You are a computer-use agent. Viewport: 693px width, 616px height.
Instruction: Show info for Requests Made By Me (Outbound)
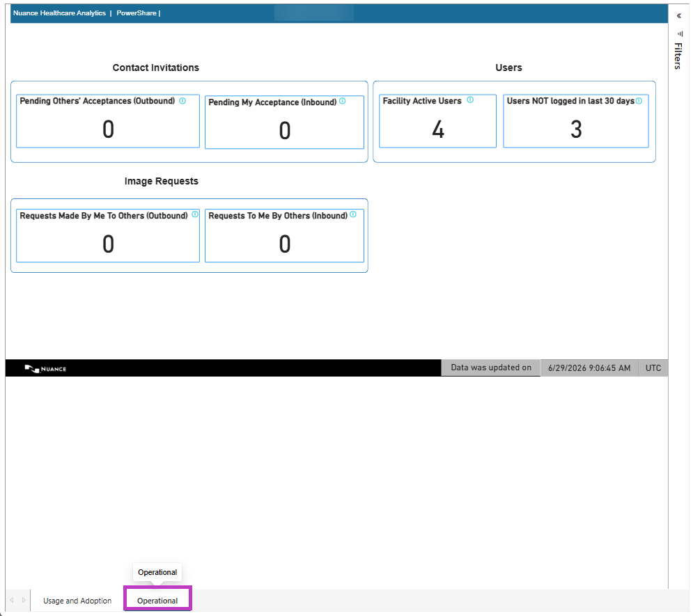[x=195, y=214]
